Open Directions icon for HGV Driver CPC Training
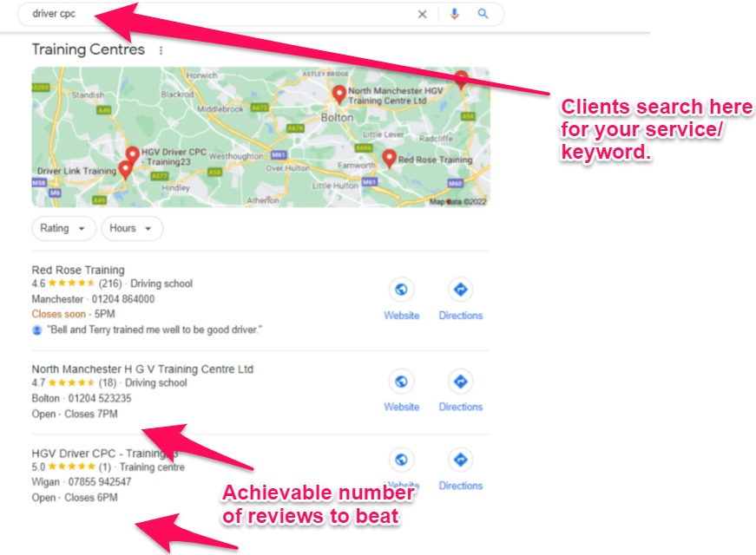The image size is (756, 555). [x=460, y=460]
